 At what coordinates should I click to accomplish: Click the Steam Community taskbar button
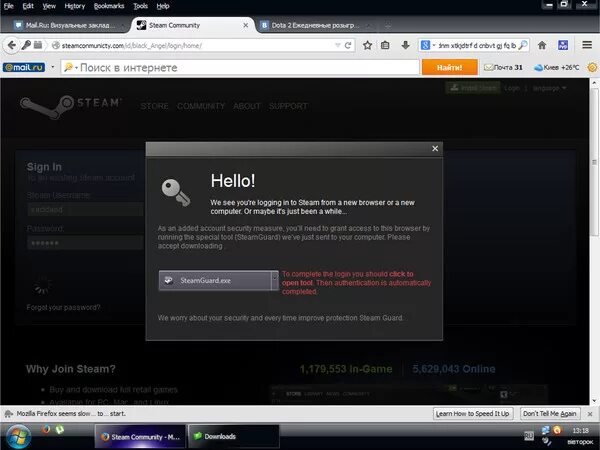140,437
